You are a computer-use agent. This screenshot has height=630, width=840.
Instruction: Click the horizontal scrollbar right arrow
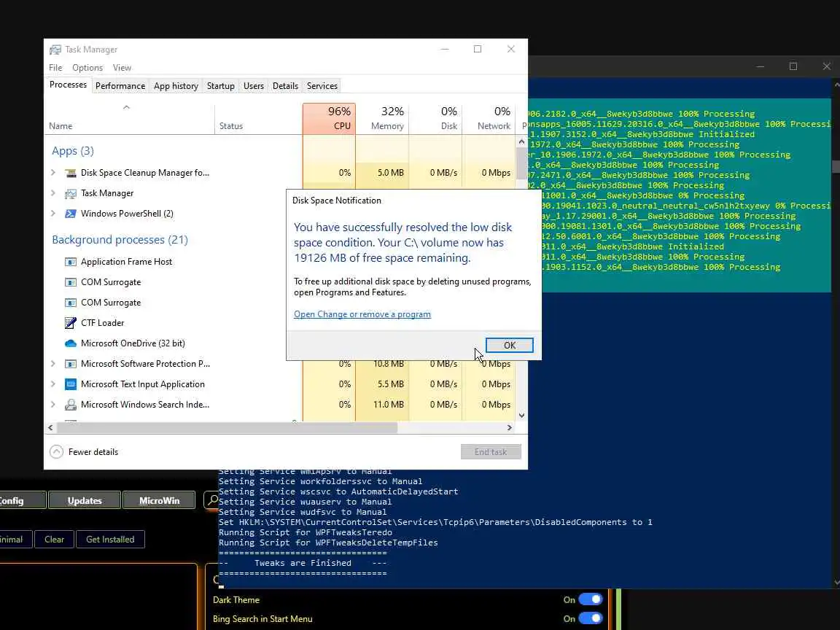coord(510,427)
